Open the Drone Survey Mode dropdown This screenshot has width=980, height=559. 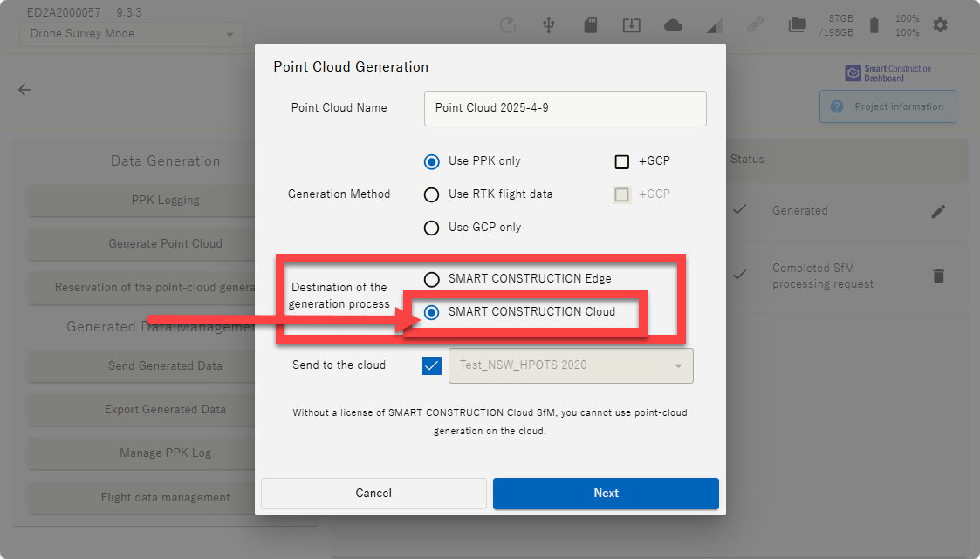click(132, 34)
